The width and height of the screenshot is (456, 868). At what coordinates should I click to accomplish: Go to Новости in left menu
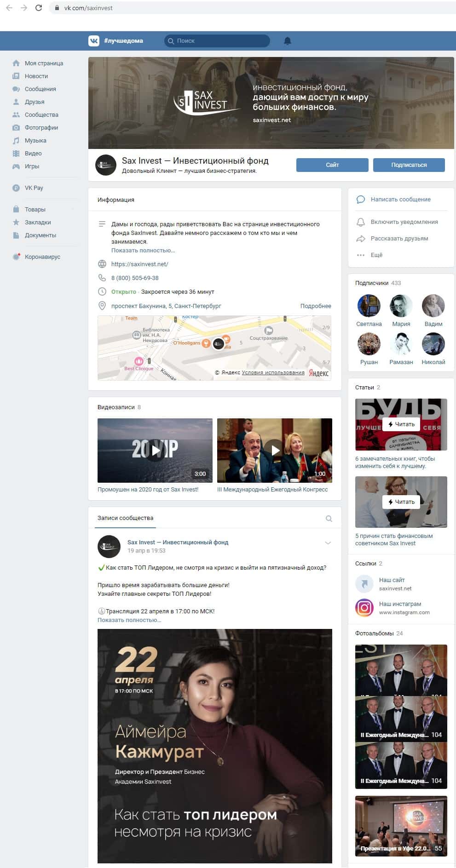tap(36, 76)
